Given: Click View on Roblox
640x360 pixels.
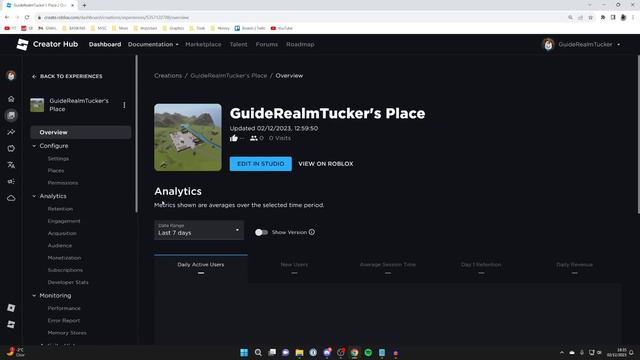Looking at the screenshot, I should click(326, 164).
